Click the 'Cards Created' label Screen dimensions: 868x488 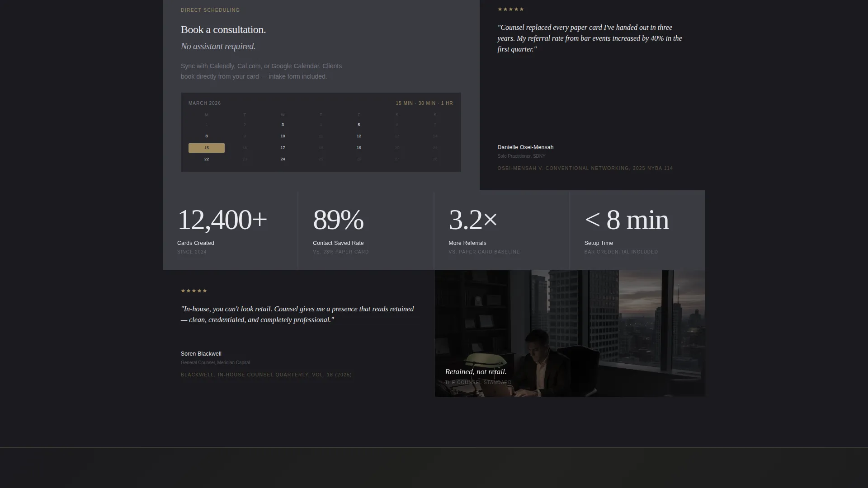coord(196,243)
